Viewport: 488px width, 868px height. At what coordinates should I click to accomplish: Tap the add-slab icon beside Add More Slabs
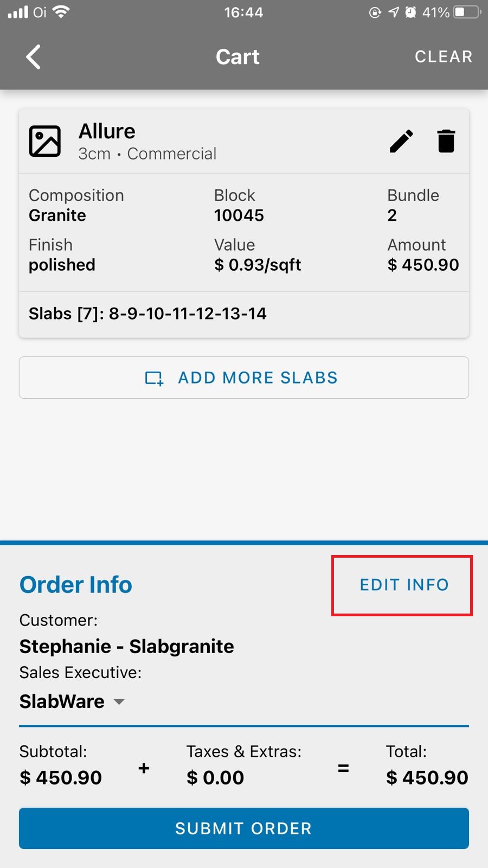155,378
